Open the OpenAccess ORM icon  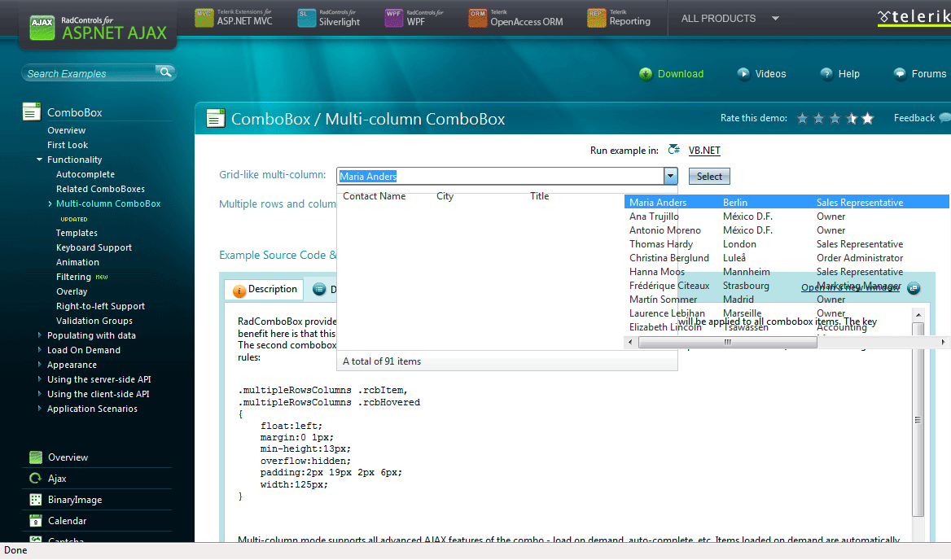[477, 18]
